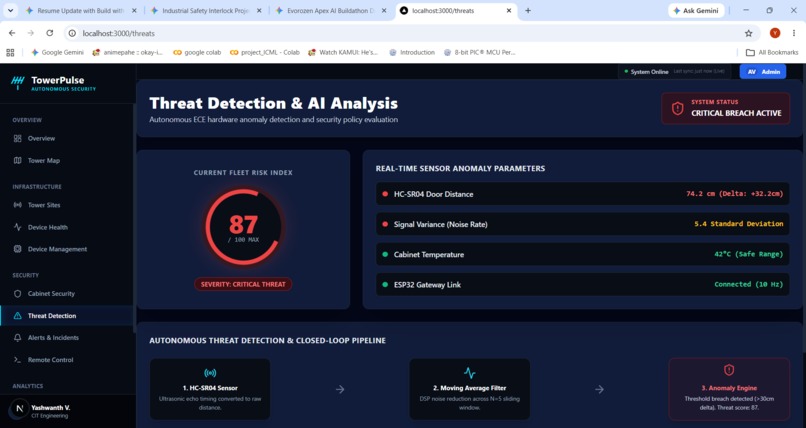This screenshot has height=428, width=806.
Task: Click the Alerts & Incidents bell icon
Action: pos(17,338)
